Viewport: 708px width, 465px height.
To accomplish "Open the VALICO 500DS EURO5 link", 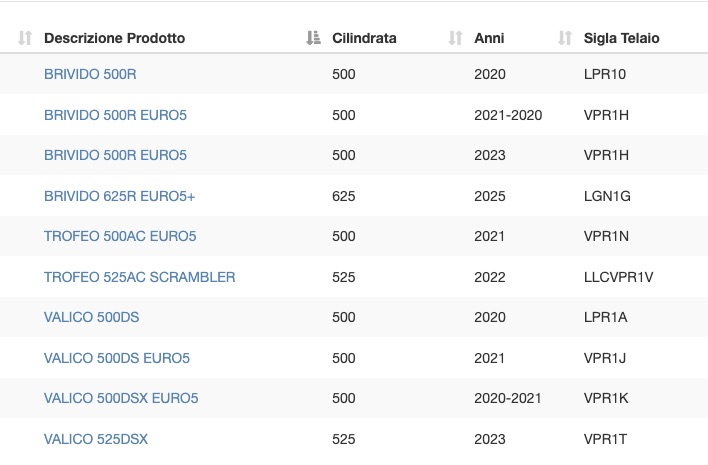I will [x=117, y=358].
